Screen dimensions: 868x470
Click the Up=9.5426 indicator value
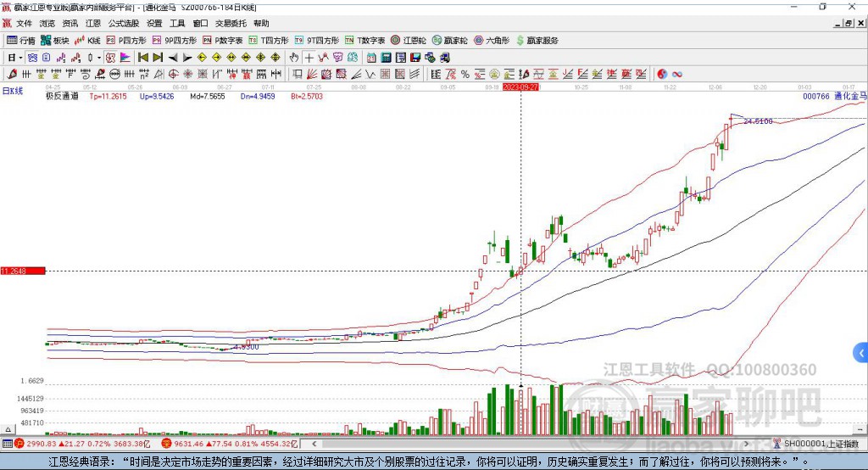coord(157,97)
